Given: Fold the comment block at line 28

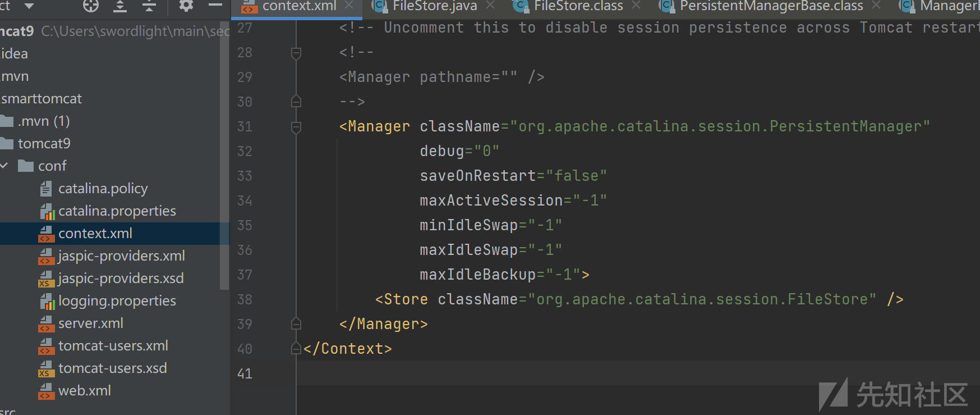Looking at the screenshot, I should tap(296, 53).
